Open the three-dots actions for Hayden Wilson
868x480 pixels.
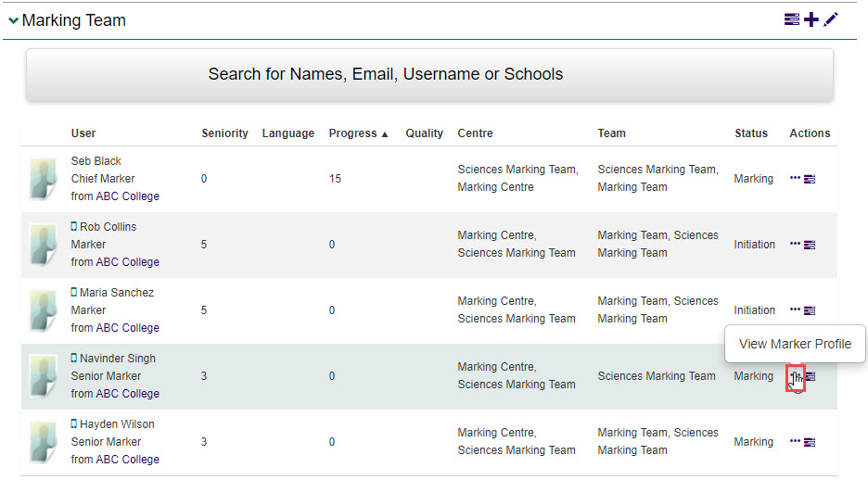(x=795, y=441)
